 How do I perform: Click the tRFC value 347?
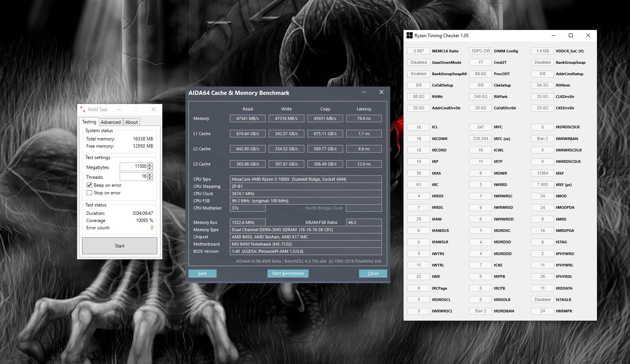[x=481, y=127]
